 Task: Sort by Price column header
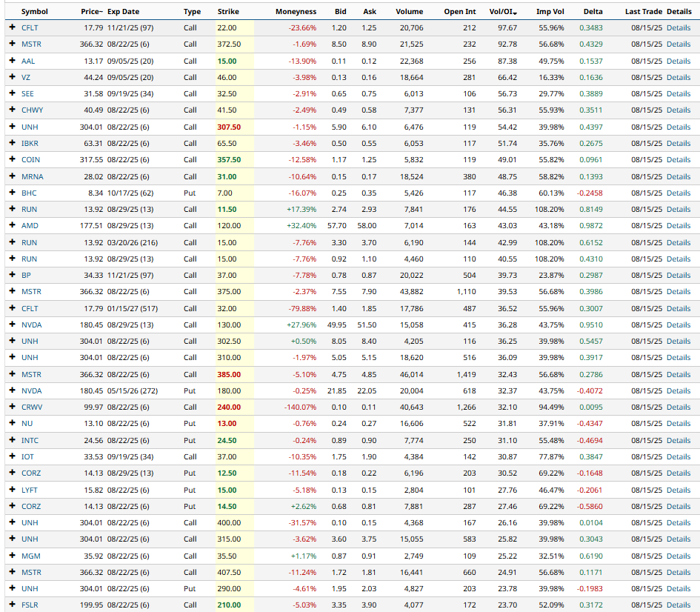[92, 12]
